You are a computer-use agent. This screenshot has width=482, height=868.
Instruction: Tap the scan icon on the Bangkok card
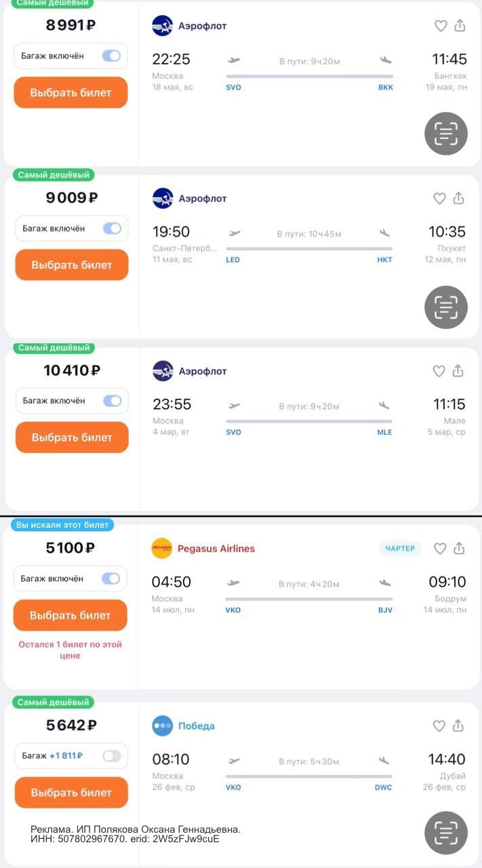[x=446, y=134]
